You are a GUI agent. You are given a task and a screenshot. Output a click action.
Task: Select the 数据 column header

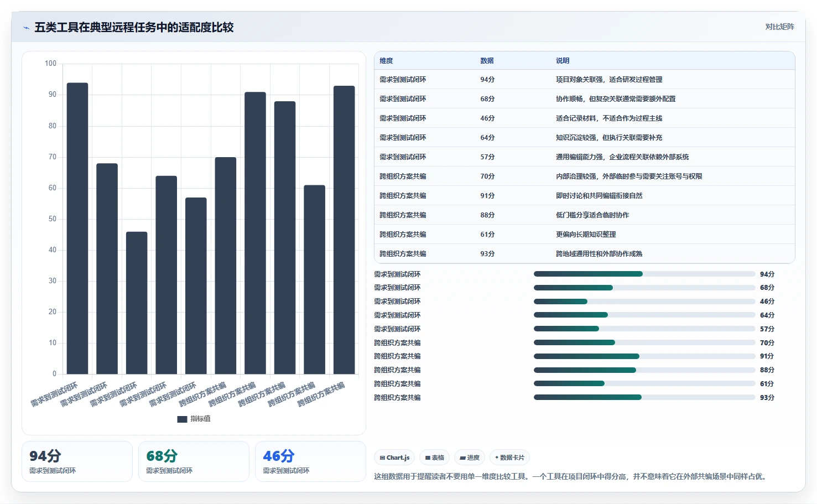[487, 61]
